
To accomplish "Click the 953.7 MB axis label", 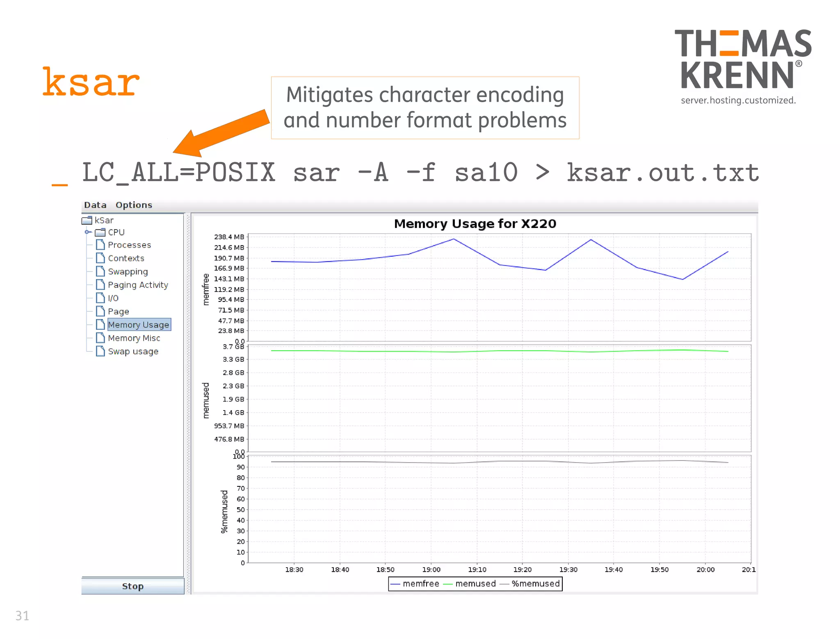I will (x=229, y=426).
